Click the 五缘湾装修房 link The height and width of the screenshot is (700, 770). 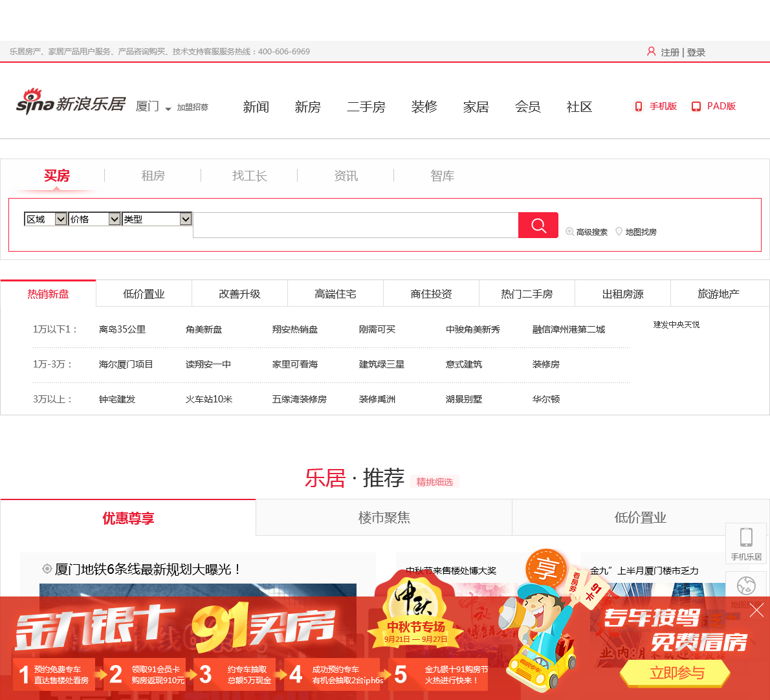299,399
